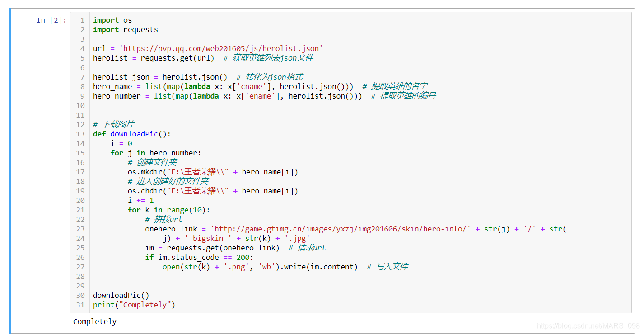Click the In [2]: cell prompt
644x334 pixels.
[51, 20]
